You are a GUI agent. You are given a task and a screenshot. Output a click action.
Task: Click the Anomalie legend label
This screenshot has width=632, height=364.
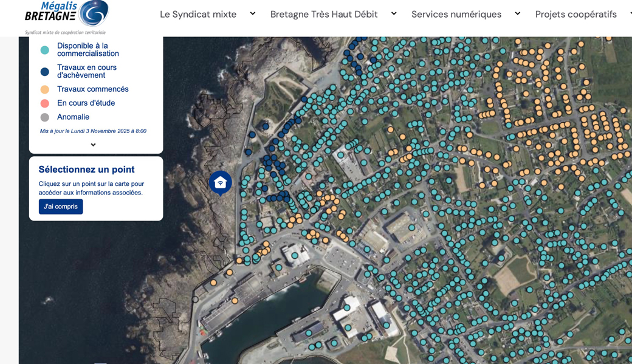pos(73,117)
